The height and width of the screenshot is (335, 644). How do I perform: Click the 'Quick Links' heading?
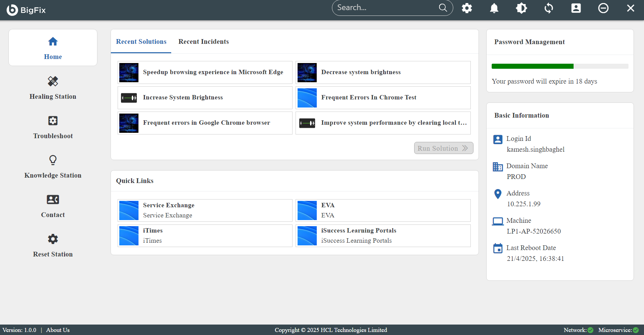[135, 181]
